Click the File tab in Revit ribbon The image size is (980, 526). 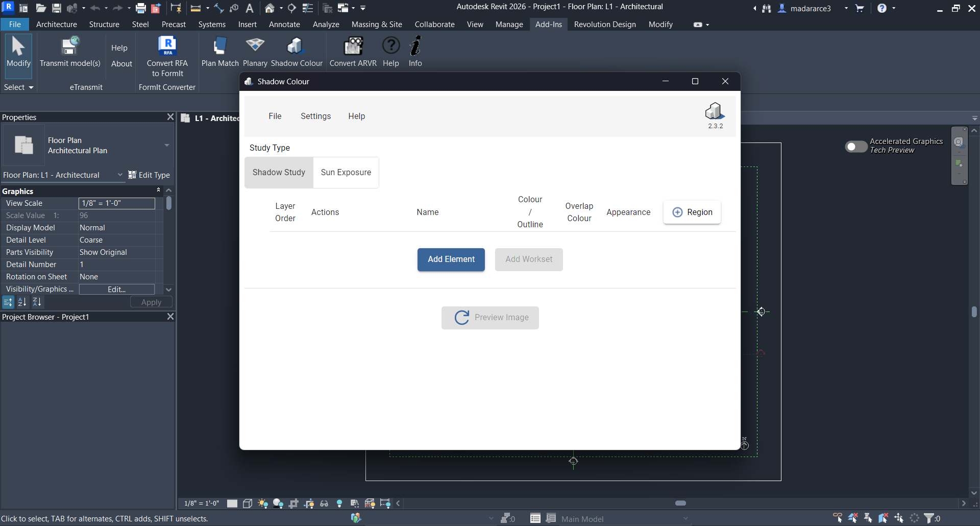tap(15, 25)
